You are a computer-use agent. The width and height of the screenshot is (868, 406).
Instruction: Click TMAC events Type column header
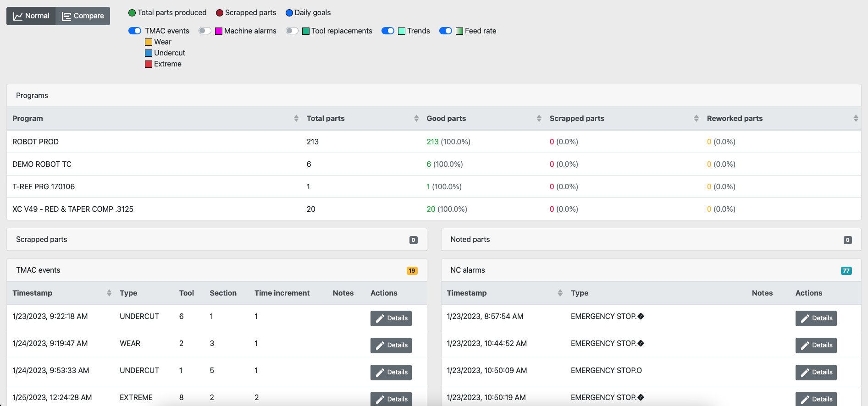tap(128, 293)
